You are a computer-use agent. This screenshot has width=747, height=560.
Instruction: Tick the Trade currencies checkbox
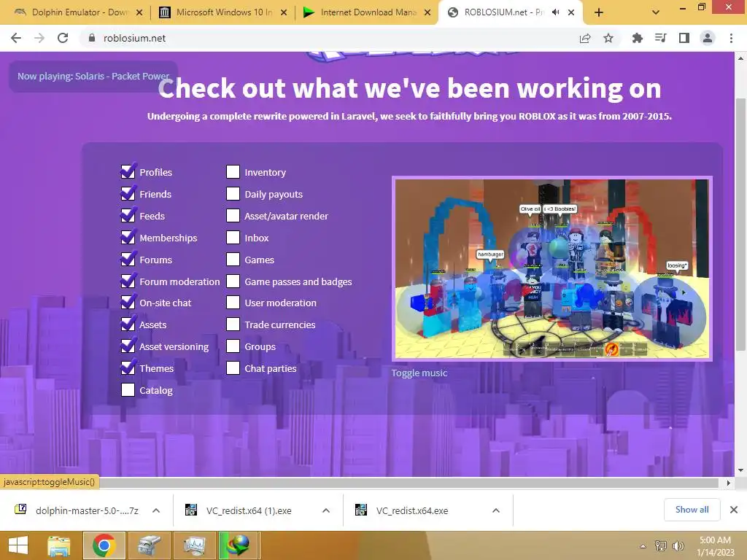point(233,324)
